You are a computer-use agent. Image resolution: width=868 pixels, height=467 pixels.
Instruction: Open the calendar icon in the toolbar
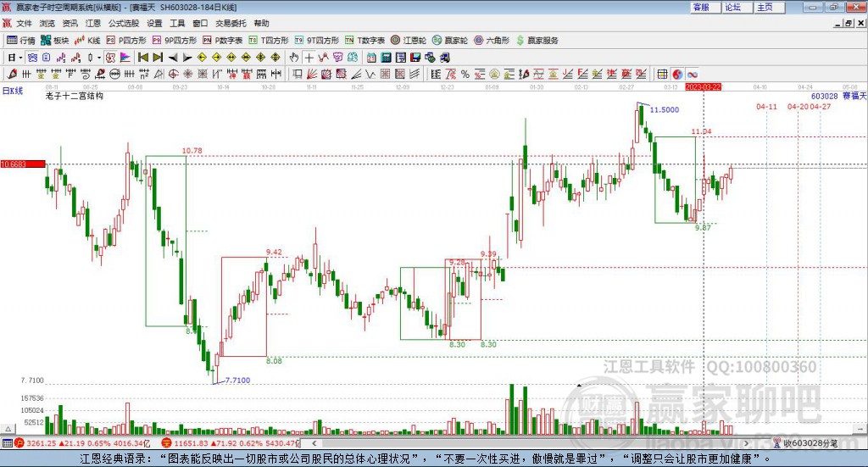coord(371,58)
